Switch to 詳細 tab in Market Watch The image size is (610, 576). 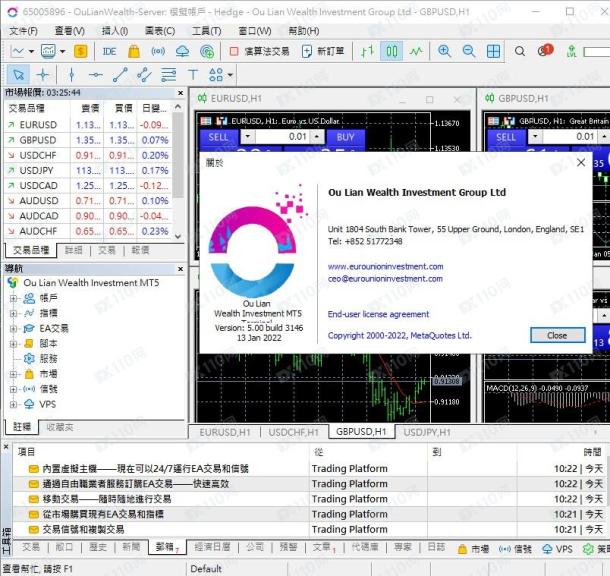pos(74,250)
